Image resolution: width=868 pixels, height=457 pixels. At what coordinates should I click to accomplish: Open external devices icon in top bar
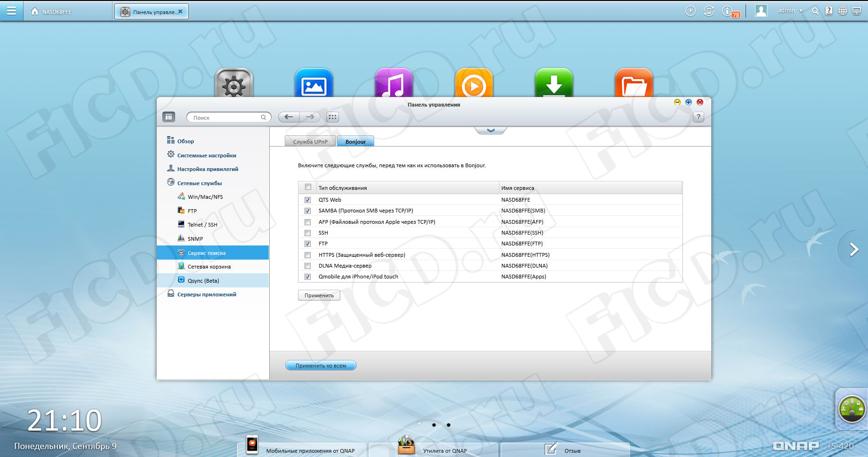[709, 11]
